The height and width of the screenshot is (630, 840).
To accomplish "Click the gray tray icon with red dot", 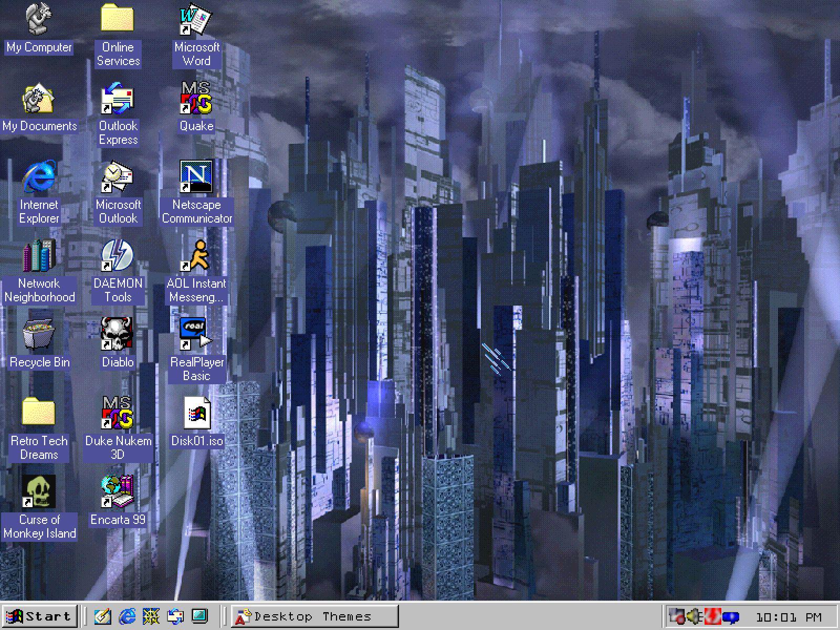I will click(677, 616).
